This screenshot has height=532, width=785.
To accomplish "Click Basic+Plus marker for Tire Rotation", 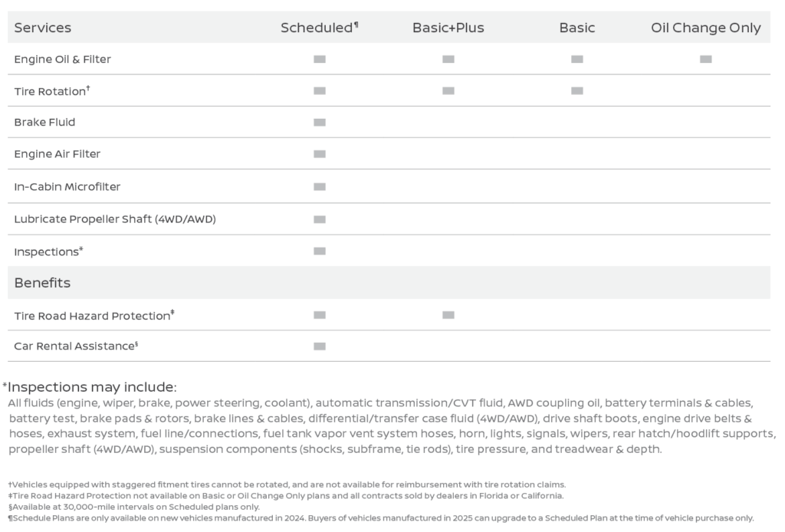I will (448, 90).
